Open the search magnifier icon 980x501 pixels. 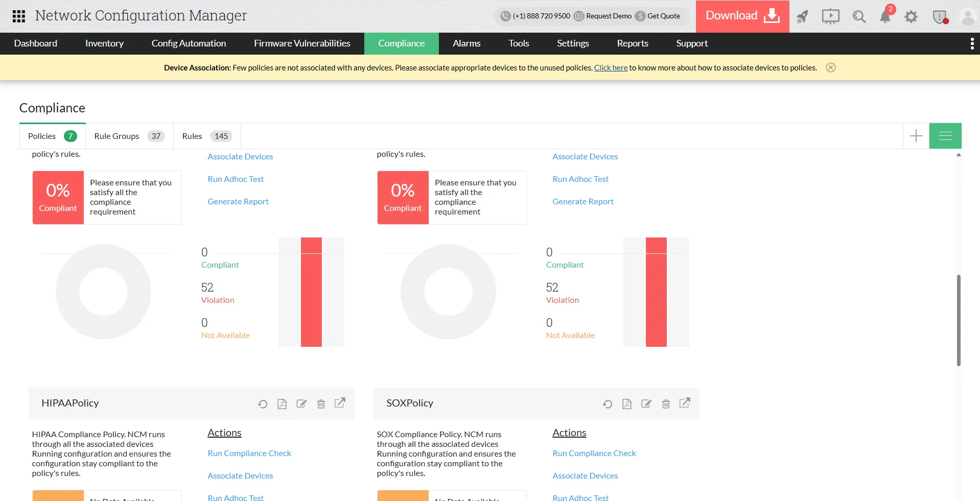[x=859, y=16]
